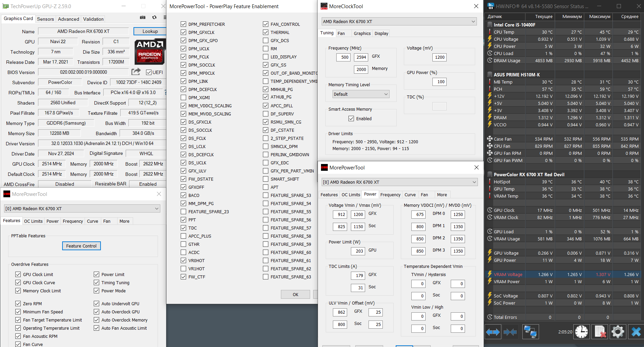This screenshot has width=644, height=347.
Task: Disable Smart Access Memory Enabled checkbox
Action: pyautogui.click(x=351, y=118)
